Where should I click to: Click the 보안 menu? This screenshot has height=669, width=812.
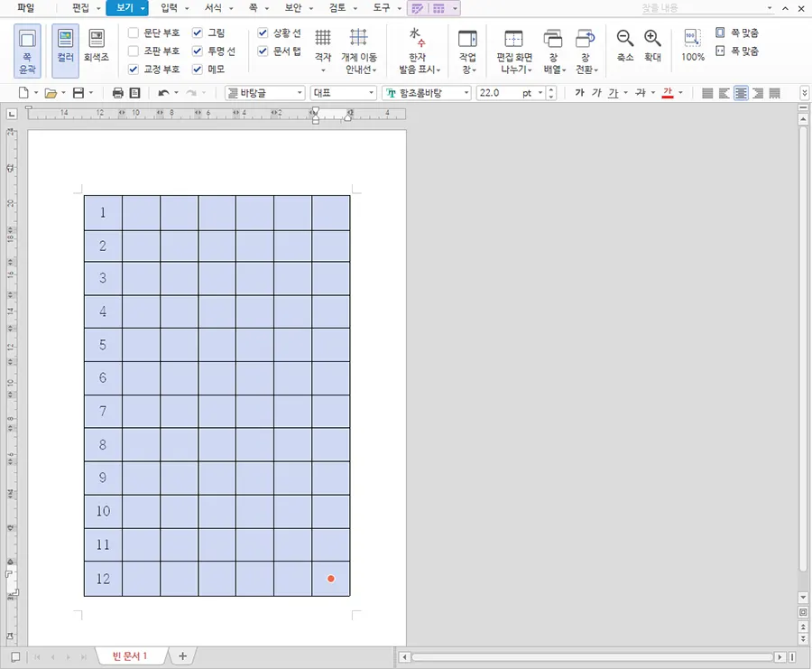click(293, 8)
